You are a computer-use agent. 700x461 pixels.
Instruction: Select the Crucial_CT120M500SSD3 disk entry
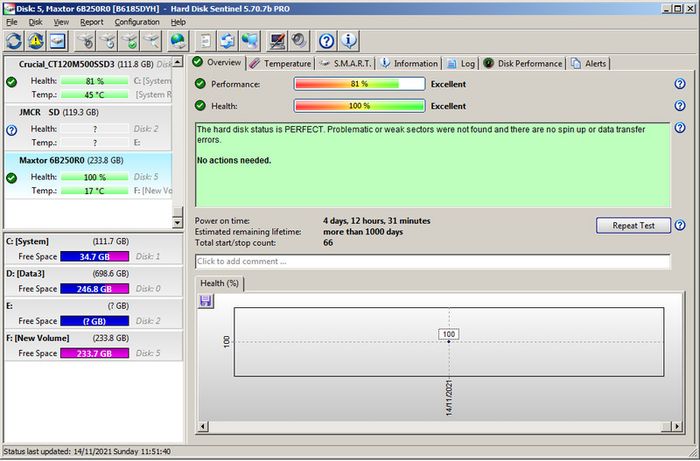tap(88, 79)
